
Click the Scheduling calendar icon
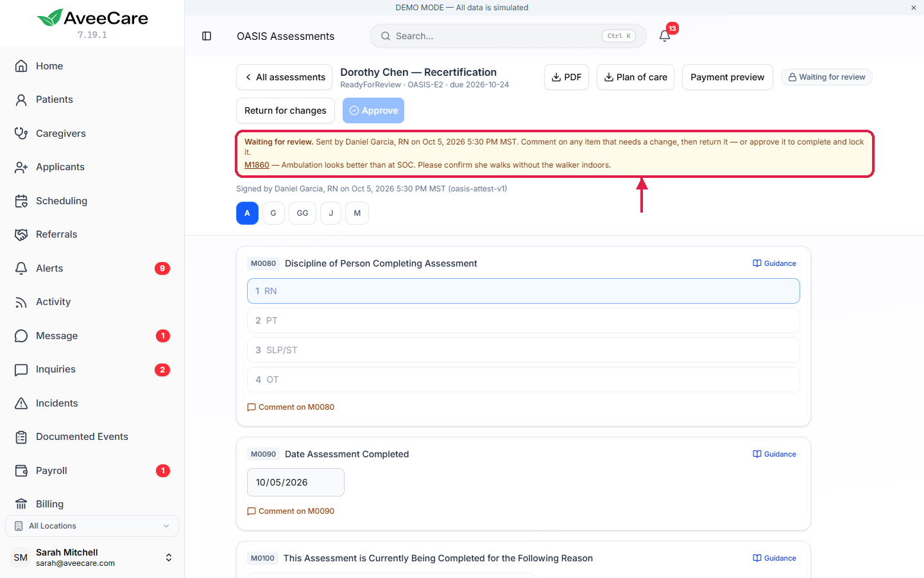tap(21, 201)
